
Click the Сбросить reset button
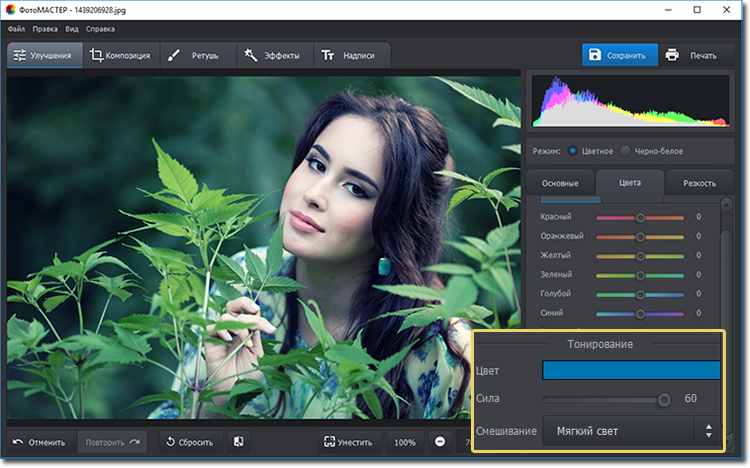click(190, 442)
